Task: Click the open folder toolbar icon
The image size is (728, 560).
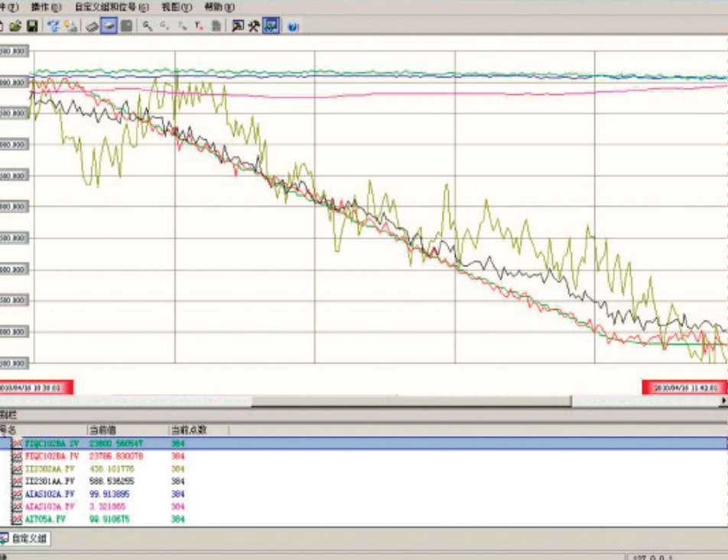Action: tap(15, 26)
